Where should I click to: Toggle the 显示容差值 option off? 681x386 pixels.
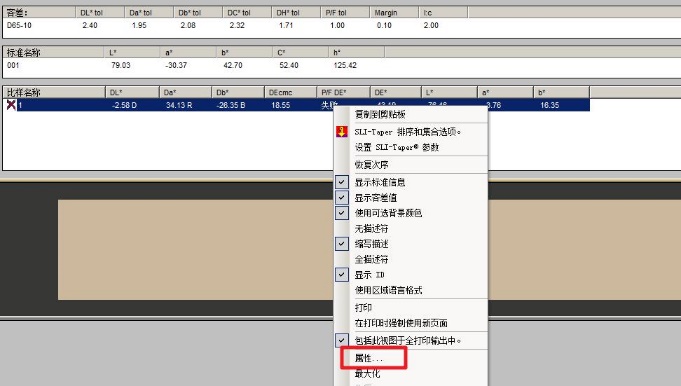click(342, 198)
